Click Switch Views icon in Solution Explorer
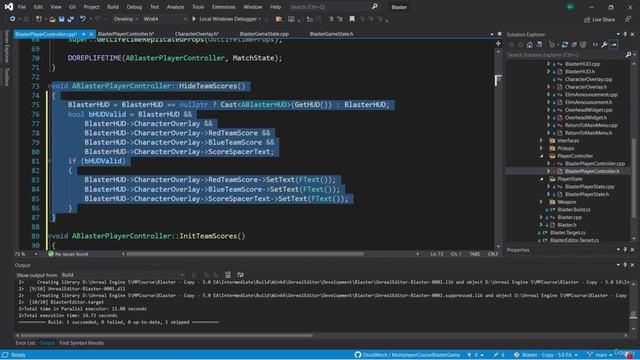Image resolution: width=640 pixels, height=360 pixels. [539, 44]
